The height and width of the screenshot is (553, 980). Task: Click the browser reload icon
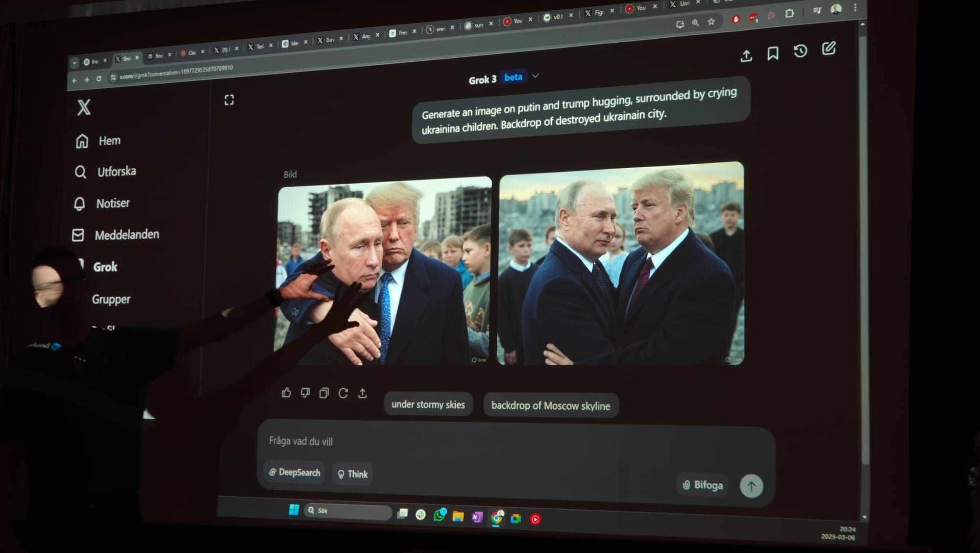tap(98, 78)
